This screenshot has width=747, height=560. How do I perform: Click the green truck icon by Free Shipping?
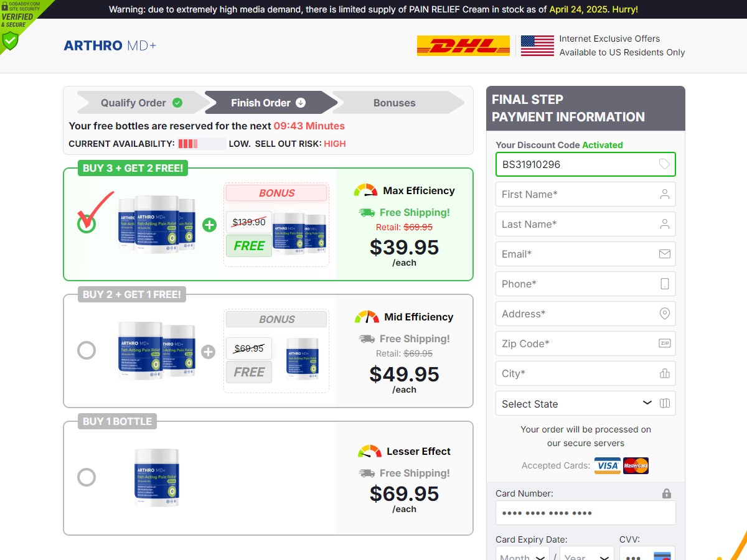367,213
